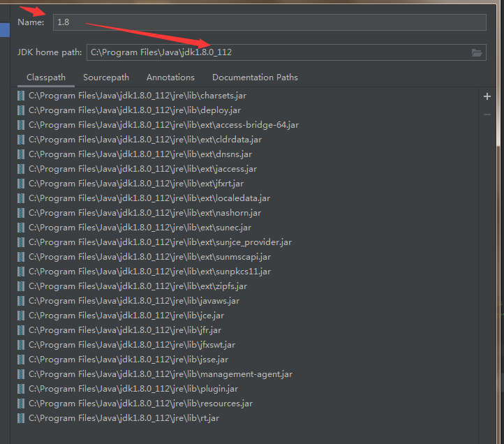Open the Annotations tab
The image size is (504, 444).
point(171,77)
